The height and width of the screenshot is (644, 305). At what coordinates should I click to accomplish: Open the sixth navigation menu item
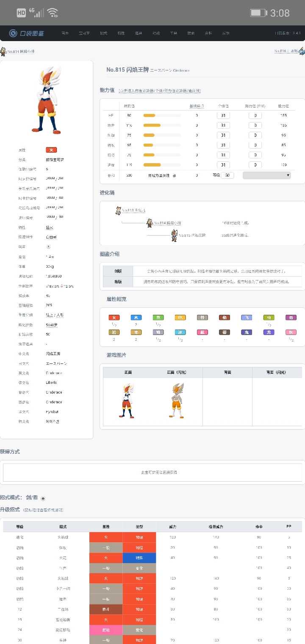click(156, 33)
